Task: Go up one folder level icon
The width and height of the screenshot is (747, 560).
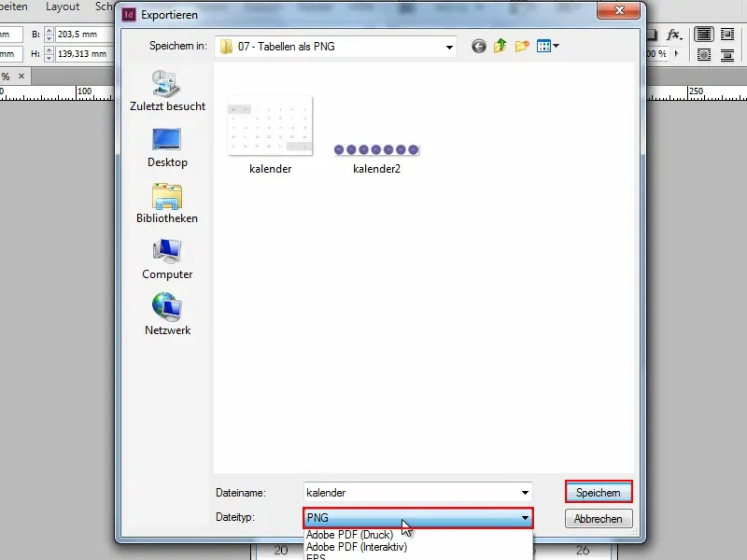Action: click(500, 46)
